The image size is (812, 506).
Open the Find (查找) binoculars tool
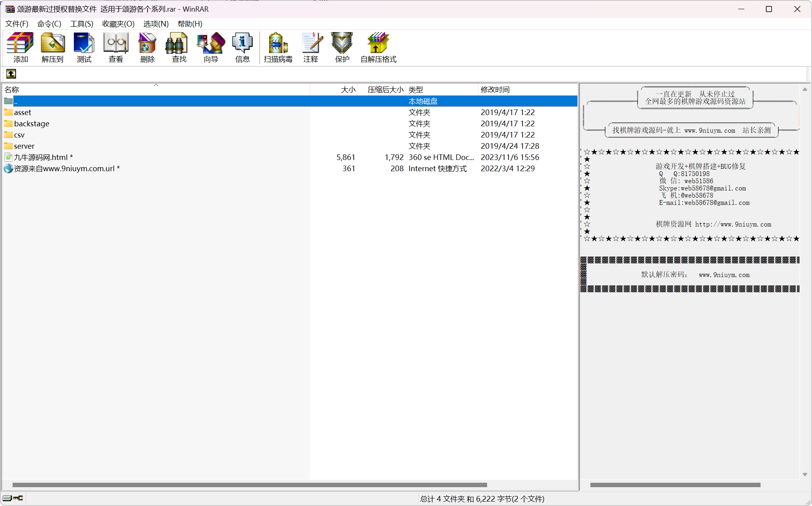pos(179,48)
